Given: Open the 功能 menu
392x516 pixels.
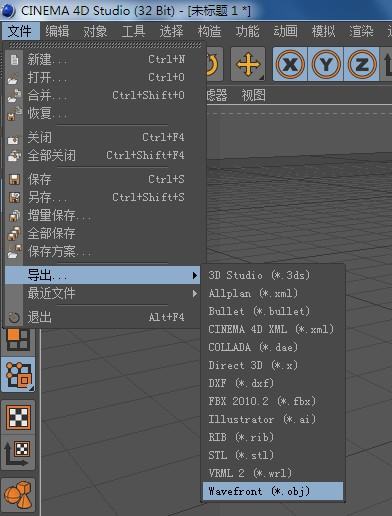Looking at the screenshot, I should [247, 31].
